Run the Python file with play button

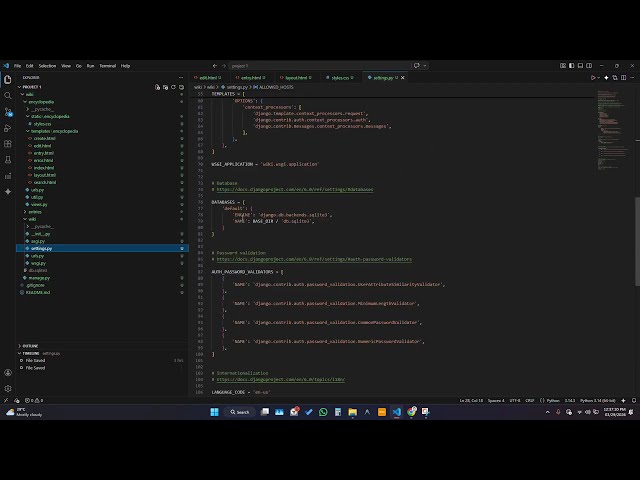[x=593, y=78]
